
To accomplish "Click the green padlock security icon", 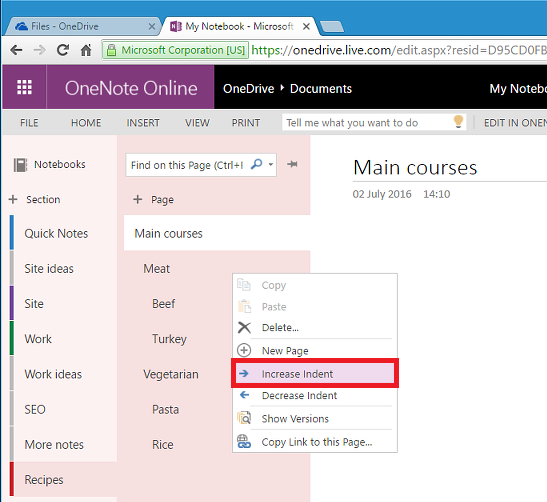I will (x=111, y=50).
